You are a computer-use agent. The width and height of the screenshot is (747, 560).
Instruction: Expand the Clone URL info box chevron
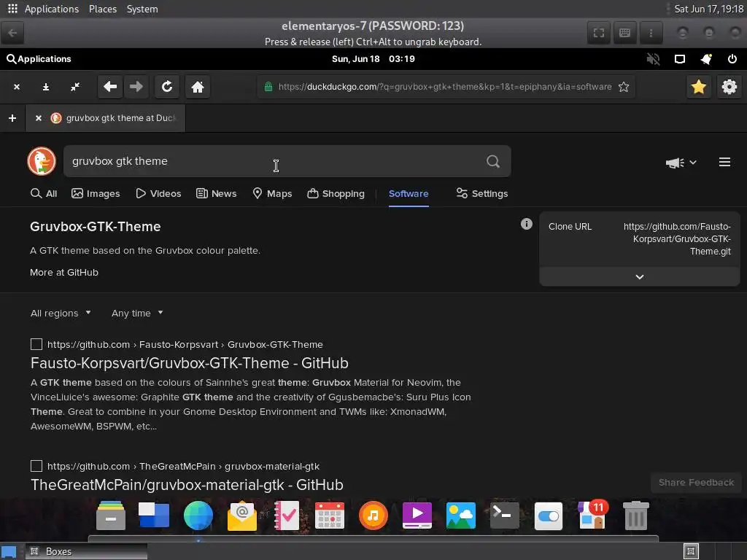[639, 276]
